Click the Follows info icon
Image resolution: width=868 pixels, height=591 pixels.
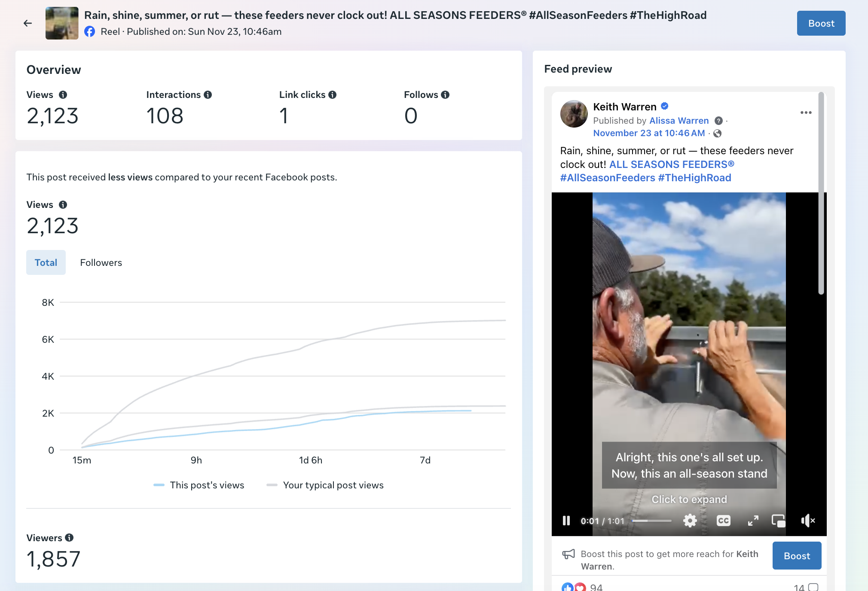point(446,95)
